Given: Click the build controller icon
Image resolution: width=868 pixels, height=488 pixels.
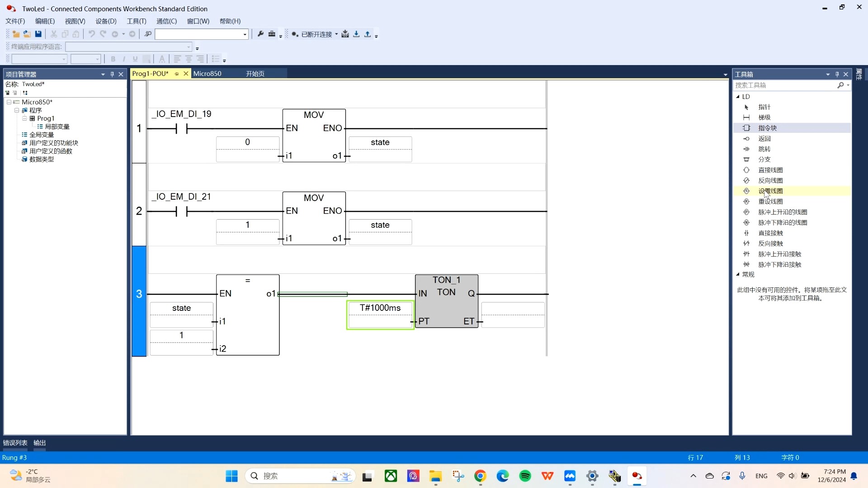Looking at the screenshot, I should [345, 34].
